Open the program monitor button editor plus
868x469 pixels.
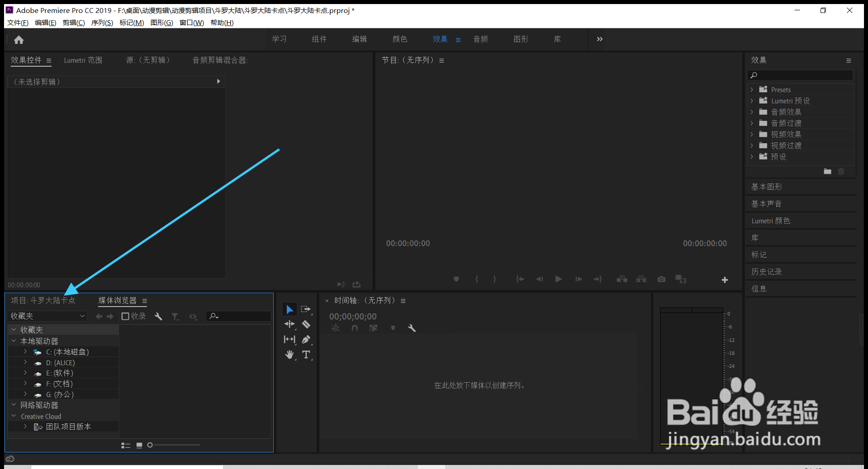(x=725, y=280)
